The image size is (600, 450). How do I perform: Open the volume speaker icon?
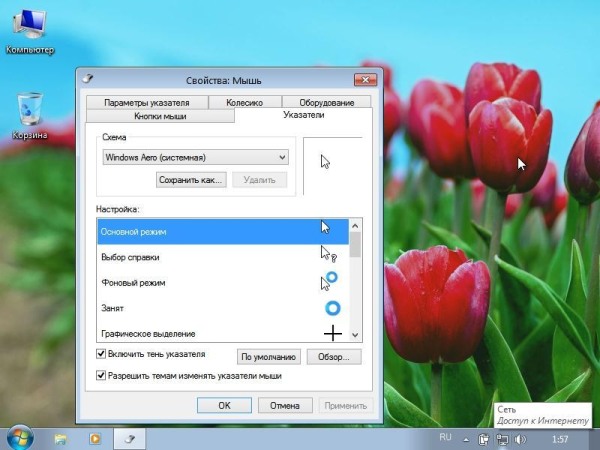click(520, 439)
